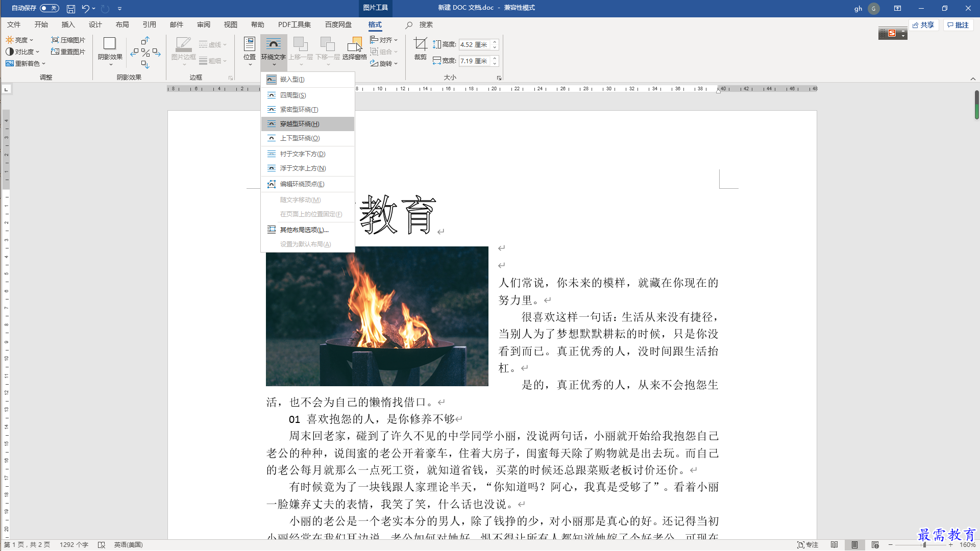Select 嵌入型 inline wrap option
The width and height of the screenshot is (980, 551).
308,80
